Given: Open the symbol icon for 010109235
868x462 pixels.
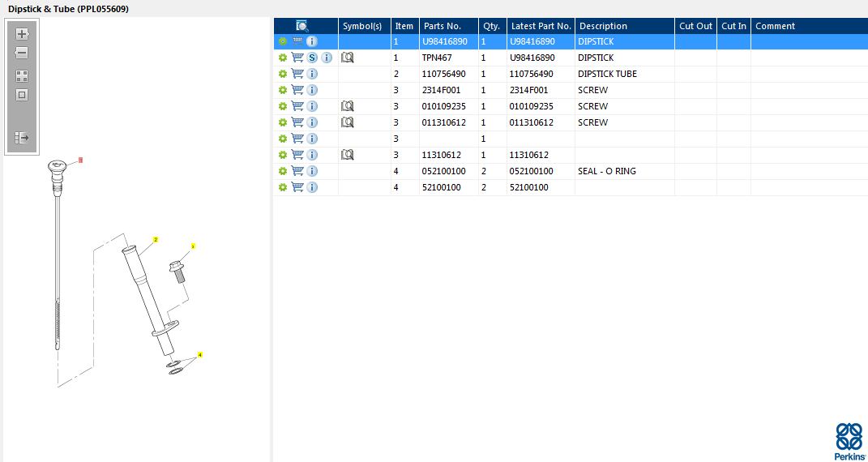Looking at the screenshot, I should (x=347, y=105).
